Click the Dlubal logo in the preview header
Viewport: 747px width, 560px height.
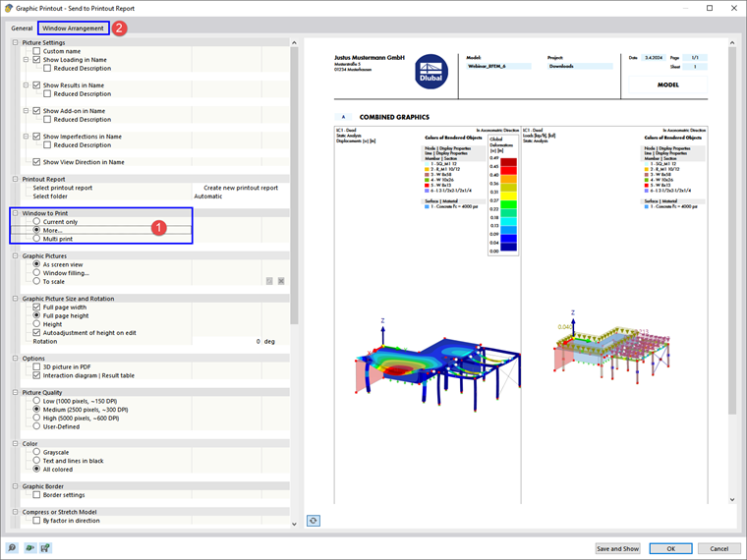[431, 72]
